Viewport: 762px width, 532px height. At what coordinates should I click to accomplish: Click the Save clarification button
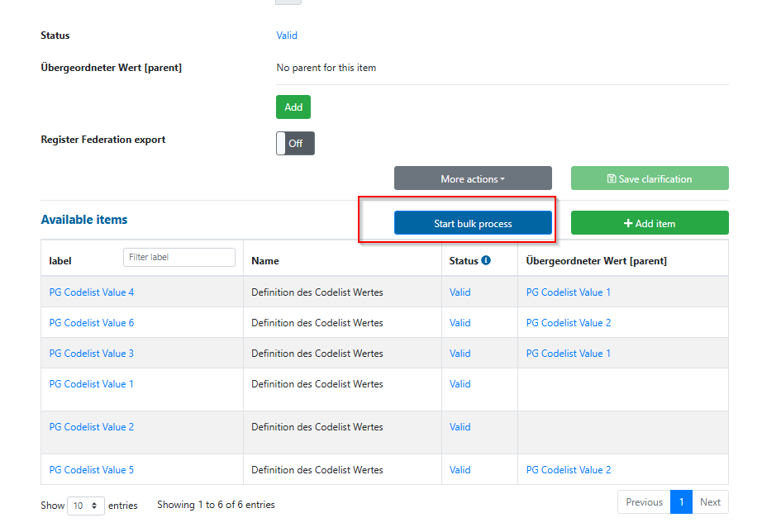click(650, 178)
